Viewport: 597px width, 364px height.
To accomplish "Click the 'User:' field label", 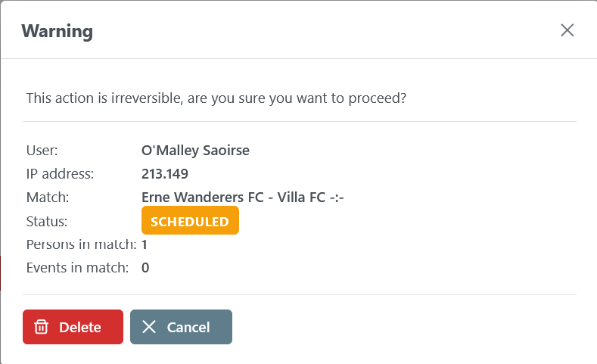I will pos(42,150).
